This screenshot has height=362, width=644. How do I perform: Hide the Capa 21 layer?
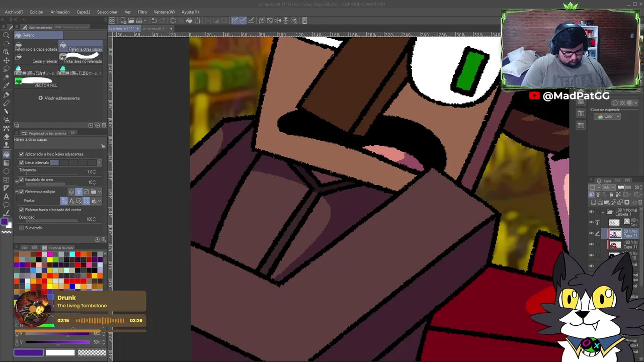tap(591, 234)
